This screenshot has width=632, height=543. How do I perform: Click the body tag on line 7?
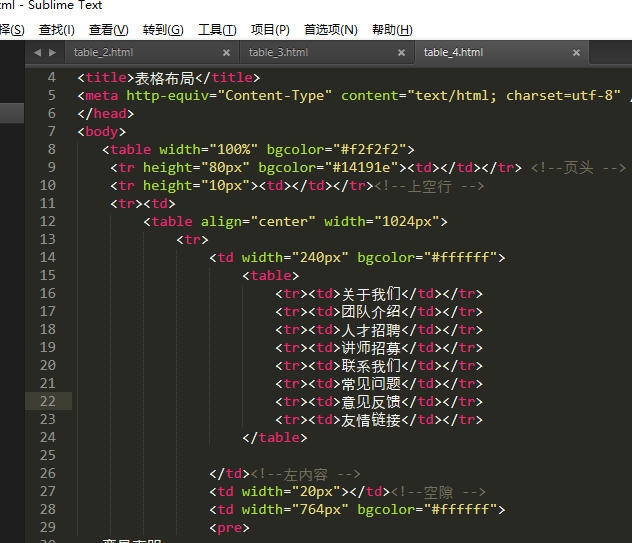pos(102,131)
